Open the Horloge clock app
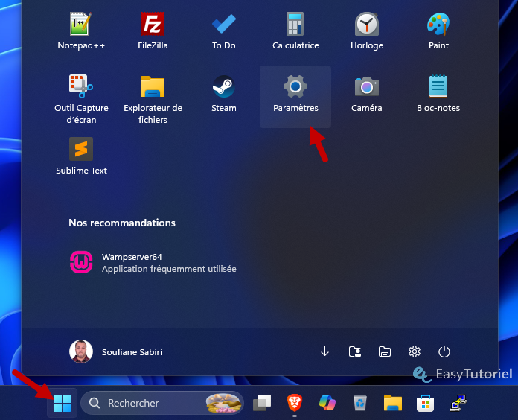 point(367,31)
